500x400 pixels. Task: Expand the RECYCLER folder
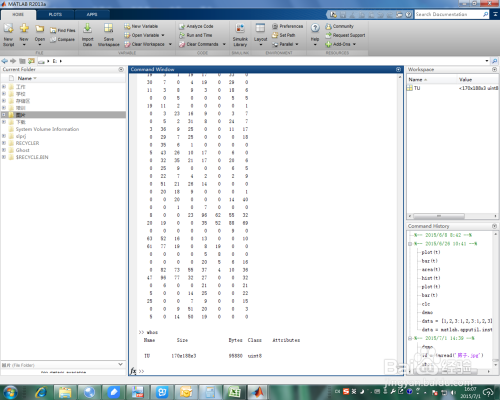pyautogui.click(x=4, y=143)
